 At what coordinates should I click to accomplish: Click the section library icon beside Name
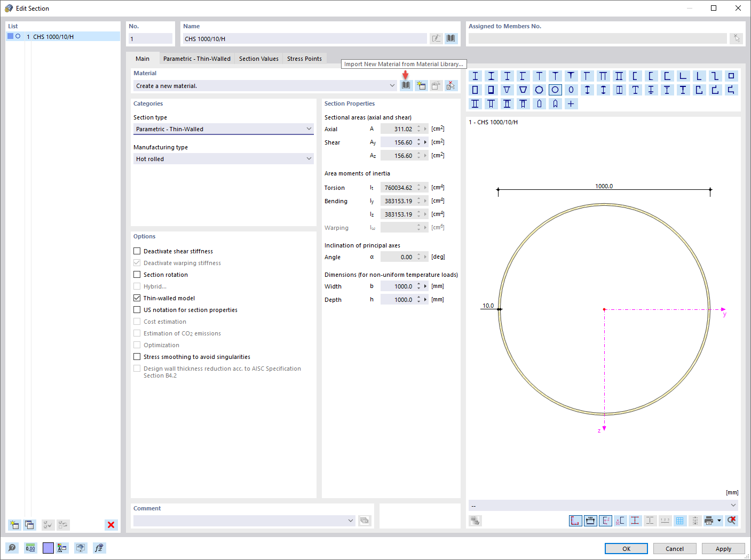point(451,38)
